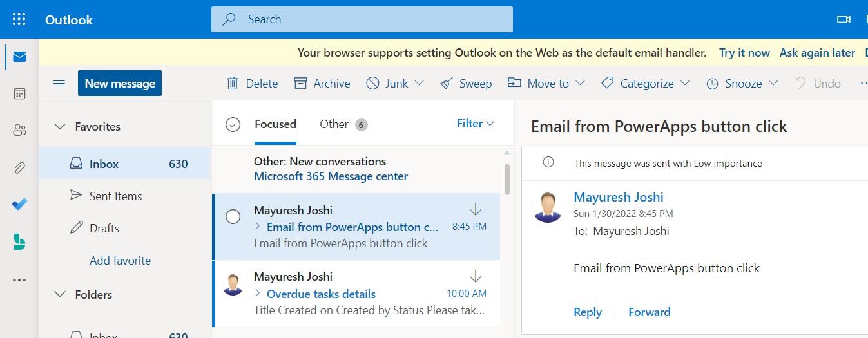The width and height of the screenshot is (868, 338).
Task: Archive the selected message
Action: pyautogui.click(x=322, y=84)
